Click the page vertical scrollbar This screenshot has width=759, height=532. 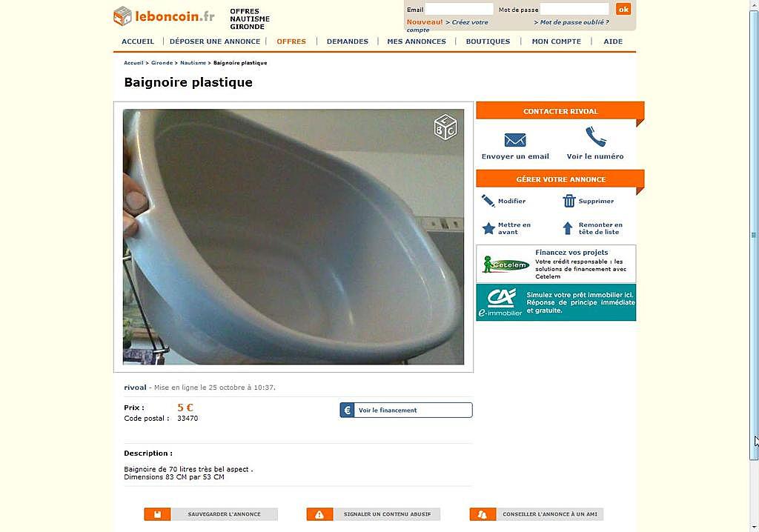(x=754, y=235)
